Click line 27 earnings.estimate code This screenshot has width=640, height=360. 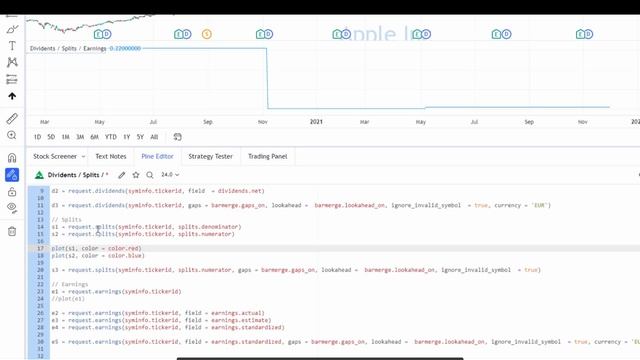[161, 320]
